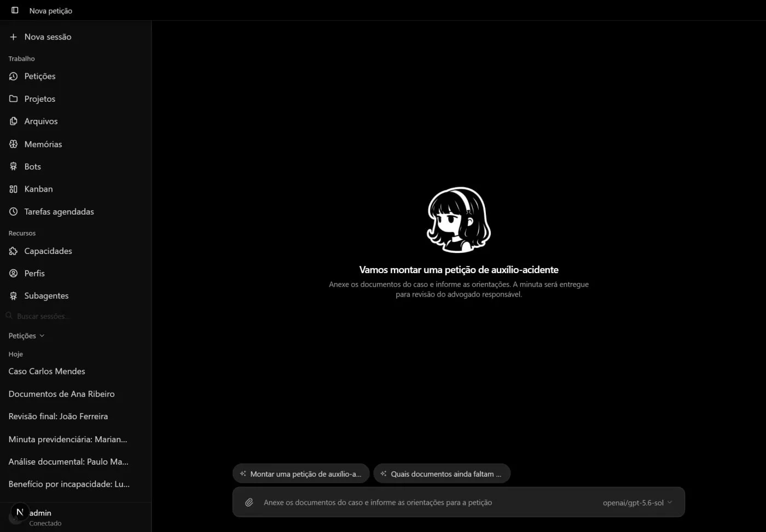Toggle the sidebar panel icon
This screenshot has width=766, height=532.
pos(15,10)
